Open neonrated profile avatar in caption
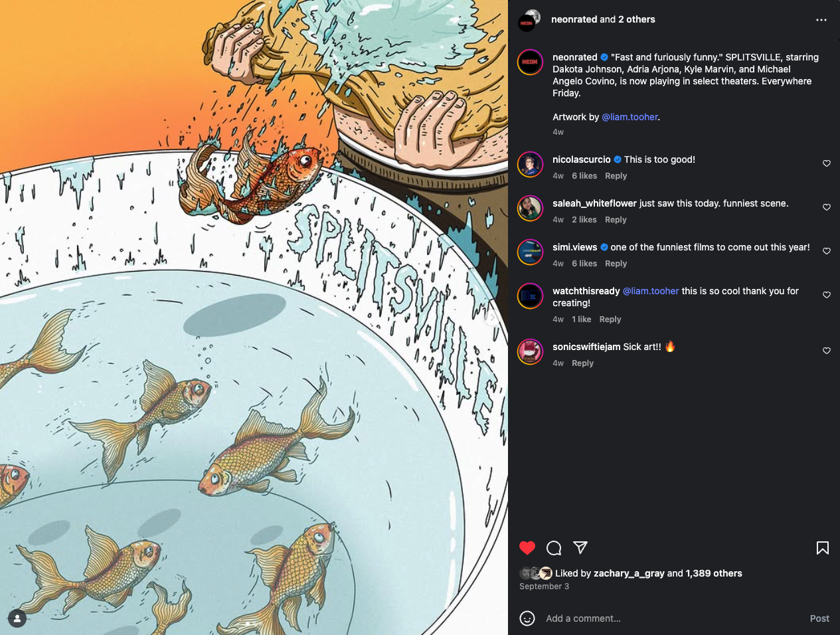This screenshot has width=840, height=635. [x=530, y=62]
